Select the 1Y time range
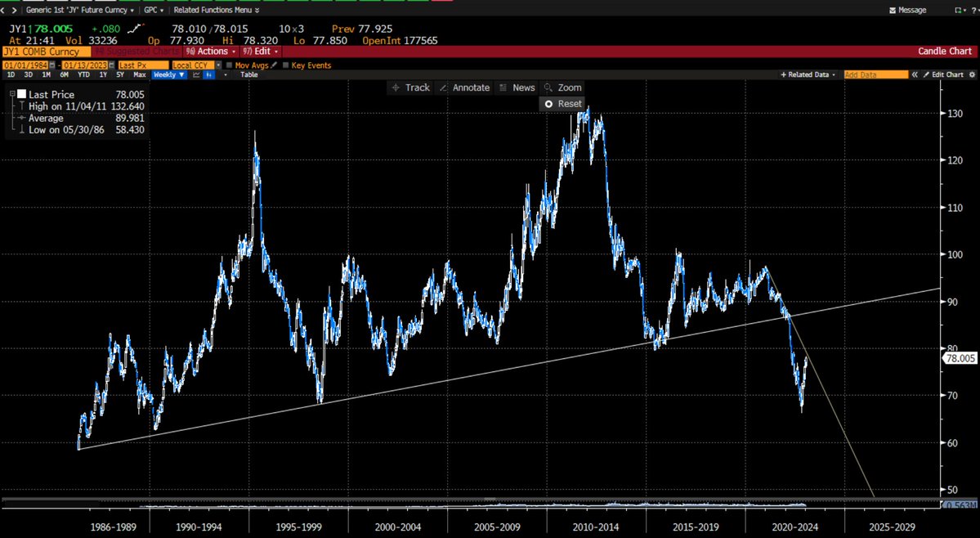980x538 pixels. [103, 75]
